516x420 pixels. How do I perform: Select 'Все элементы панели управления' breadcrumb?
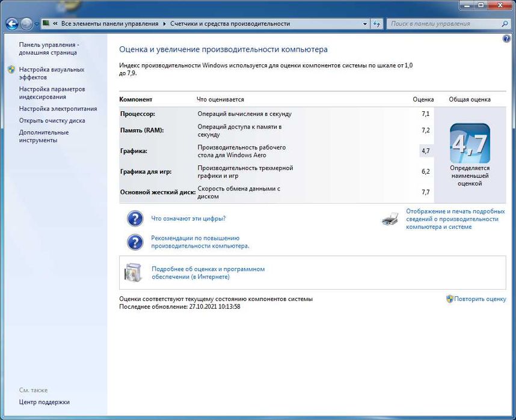coord(109,23)
